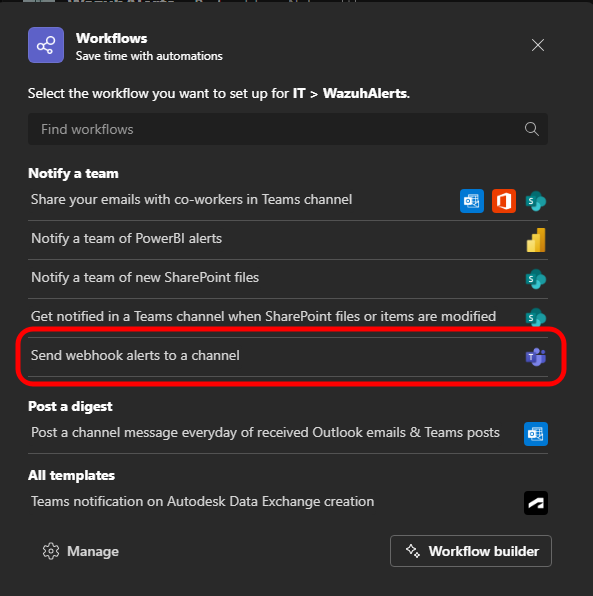593x596 pixels.
Task: Select Send webhook alerts to a channel
Action: click(x=288, y=357)
